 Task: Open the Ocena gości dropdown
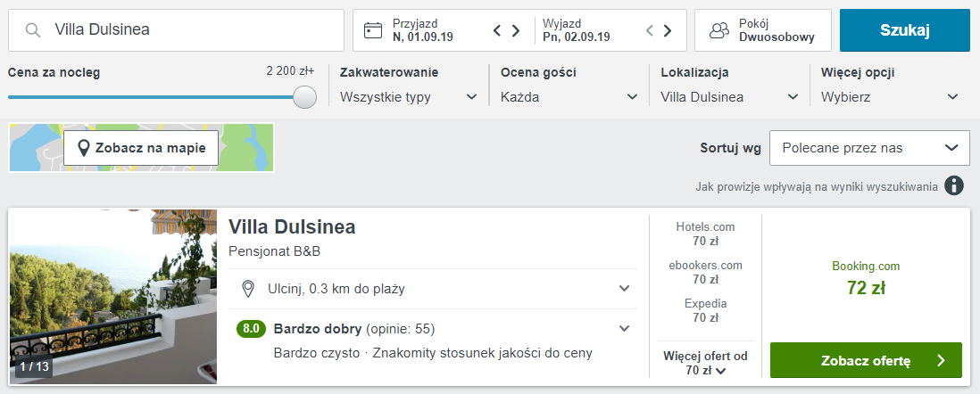(569, 97)
